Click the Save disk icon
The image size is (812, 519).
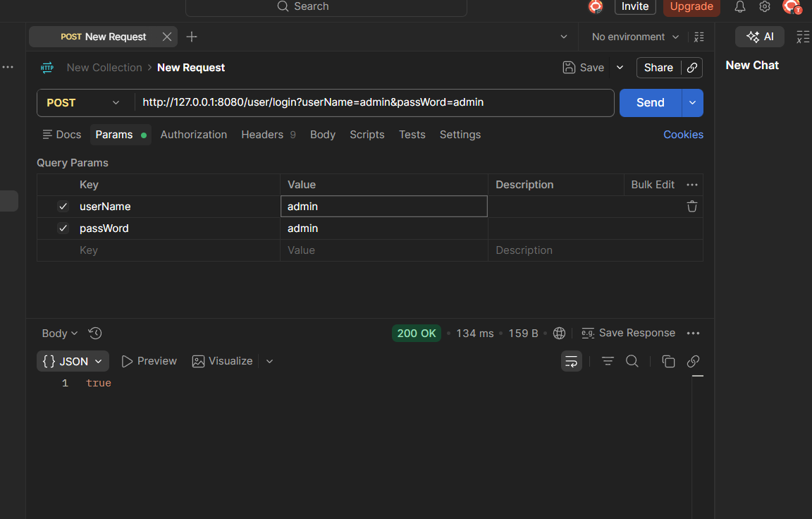coord(569,67)
